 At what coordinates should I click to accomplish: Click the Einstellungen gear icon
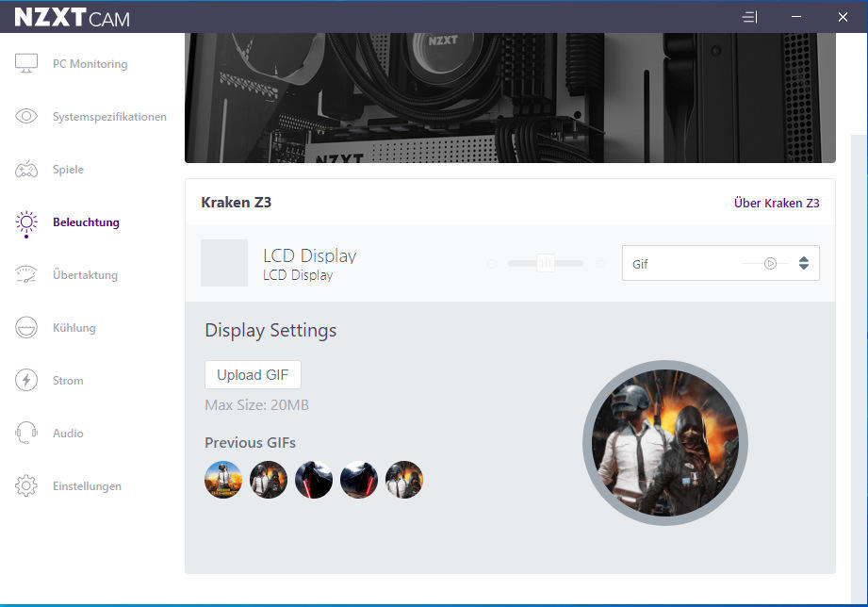[26, 485]
